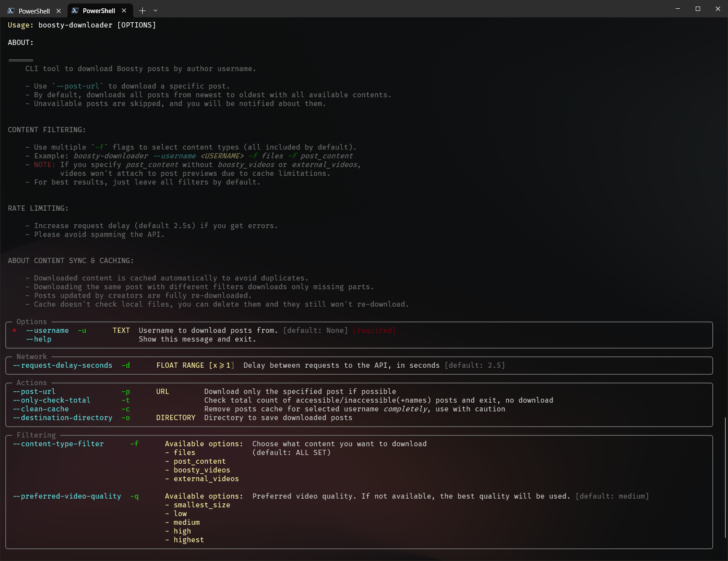Viewport: 728px width, 561px height.
Task: Open a new terminal tab with the plus button
Action: (142, 10)
